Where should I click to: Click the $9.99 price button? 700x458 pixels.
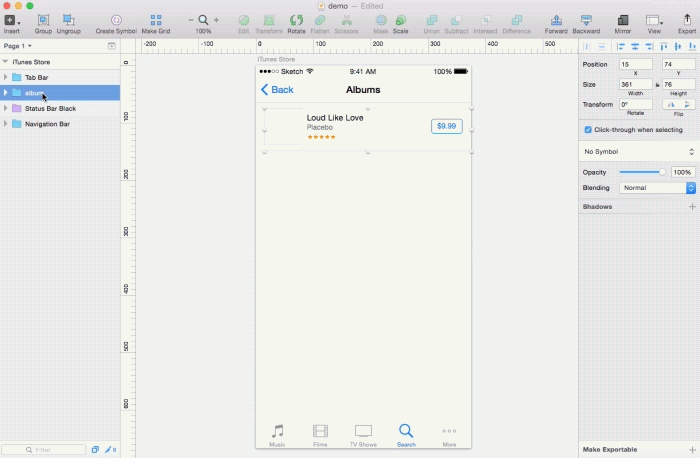[x=446, y=126]
